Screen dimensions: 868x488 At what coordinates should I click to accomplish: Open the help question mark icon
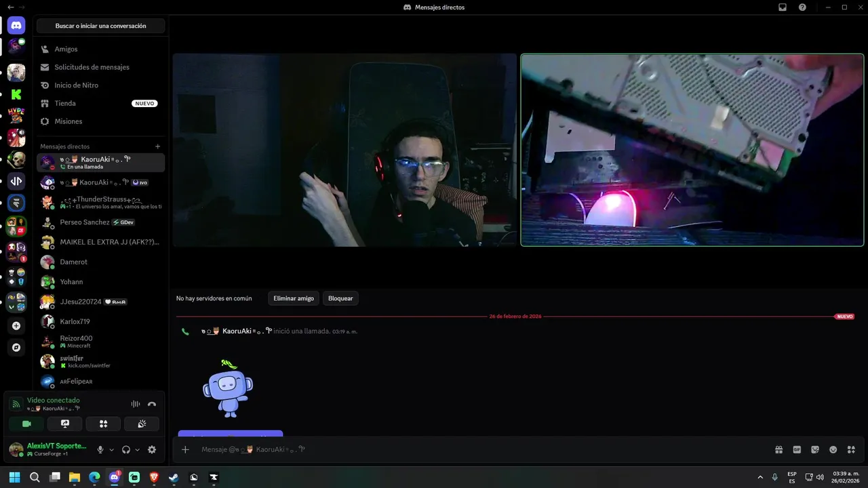802,7
